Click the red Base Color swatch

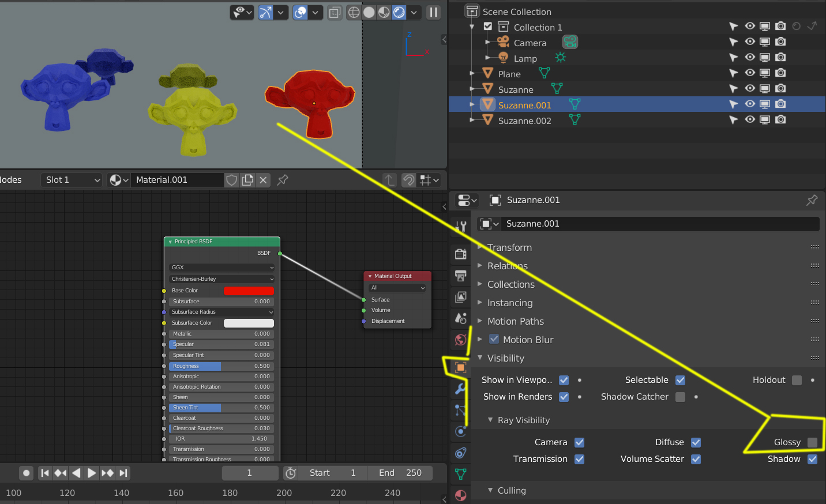pos(249,291)
